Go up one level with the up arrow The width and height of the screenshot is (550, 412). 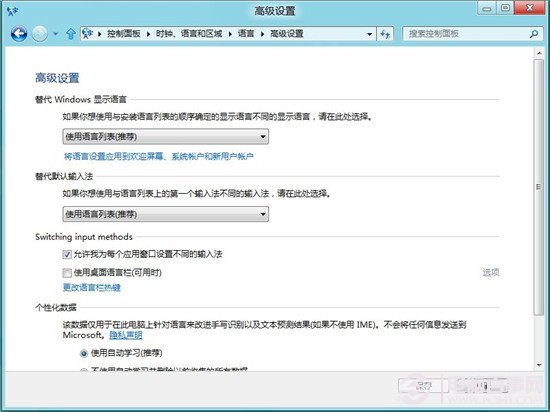pyautogui.click(x=71, y=34)
